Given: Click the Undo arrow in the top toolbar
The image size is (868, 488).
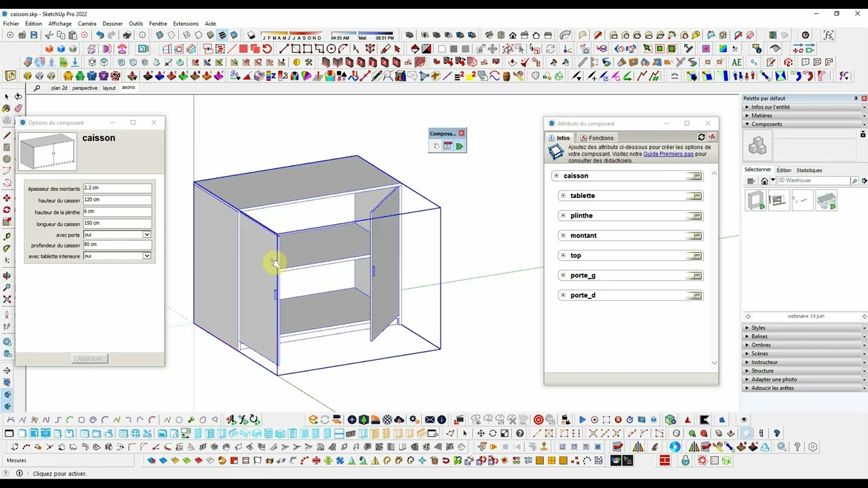Looking at the screenshot, I should tap(100, 35).
